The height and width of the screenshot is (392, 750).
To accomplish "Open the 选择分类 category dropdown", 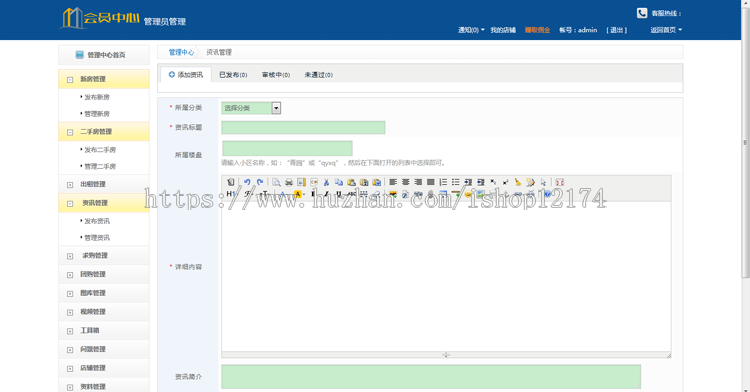I will (251, 108).
